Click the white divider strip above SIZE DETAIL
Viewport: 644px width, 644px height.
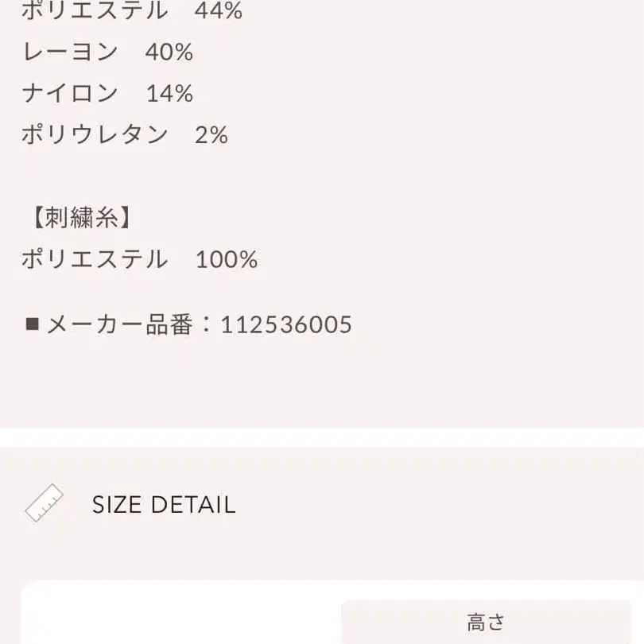[322, 437]
